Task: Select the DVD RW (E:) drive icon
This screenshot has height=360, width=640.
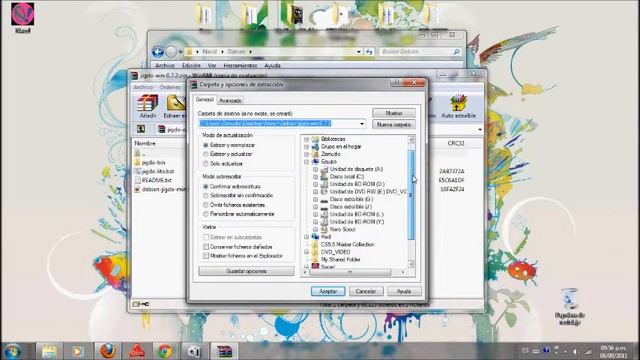Action: pos(324,191)
